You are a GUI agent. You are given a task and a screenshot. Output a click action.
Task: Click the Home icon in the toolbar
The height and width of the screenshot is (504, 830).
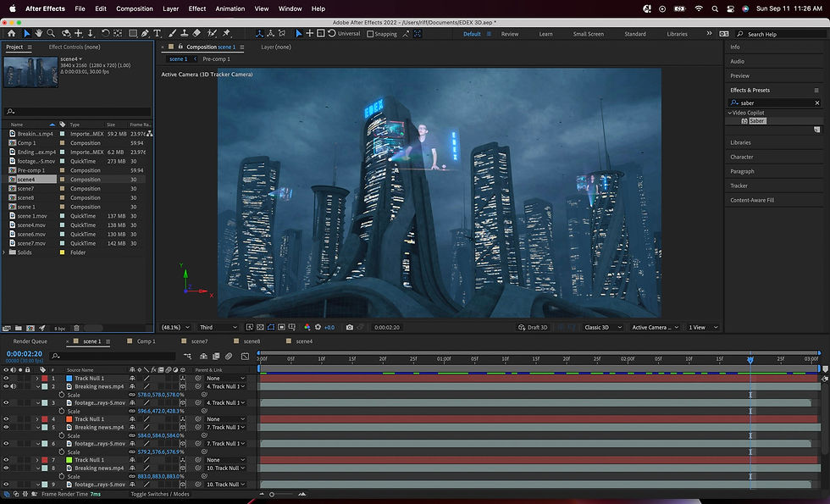[x=11, y=33]
